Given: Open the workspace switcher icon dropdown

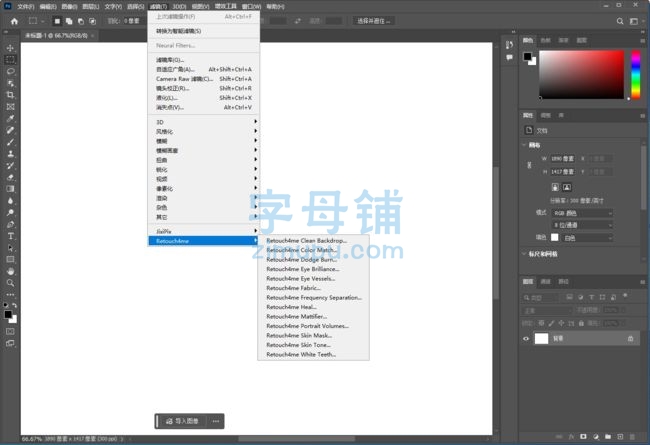Looking at the screenshot, I should (x=635, y=21).
